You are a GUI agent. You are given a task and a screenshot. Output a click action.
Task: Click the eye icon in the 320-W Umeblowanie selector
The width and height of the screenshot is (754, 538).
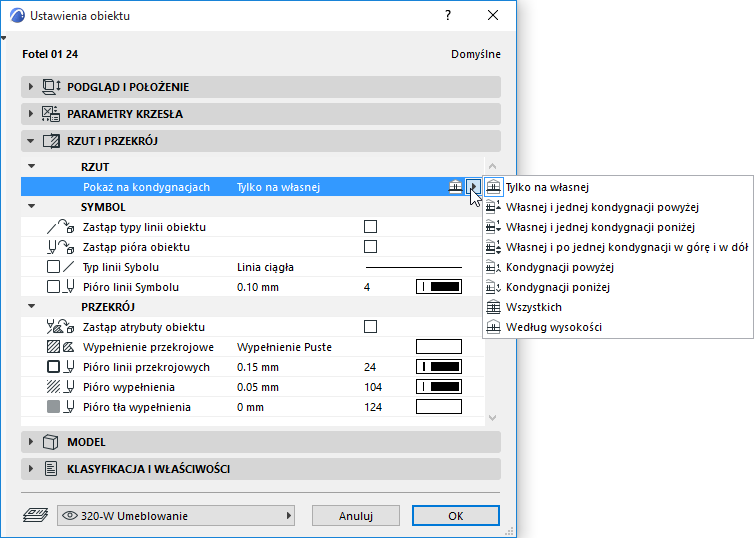point(70,516)
